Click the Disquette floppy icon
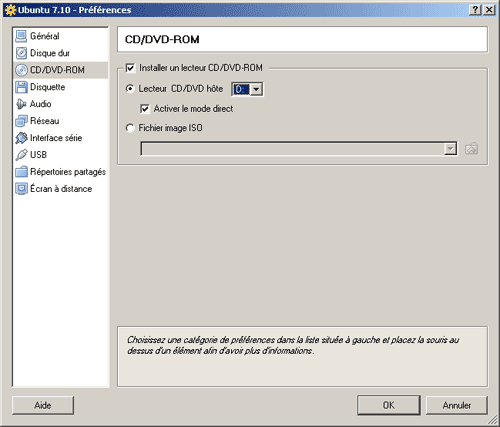Image resolution: width=500 pixels, height=427 pixels. click(21, 87)
